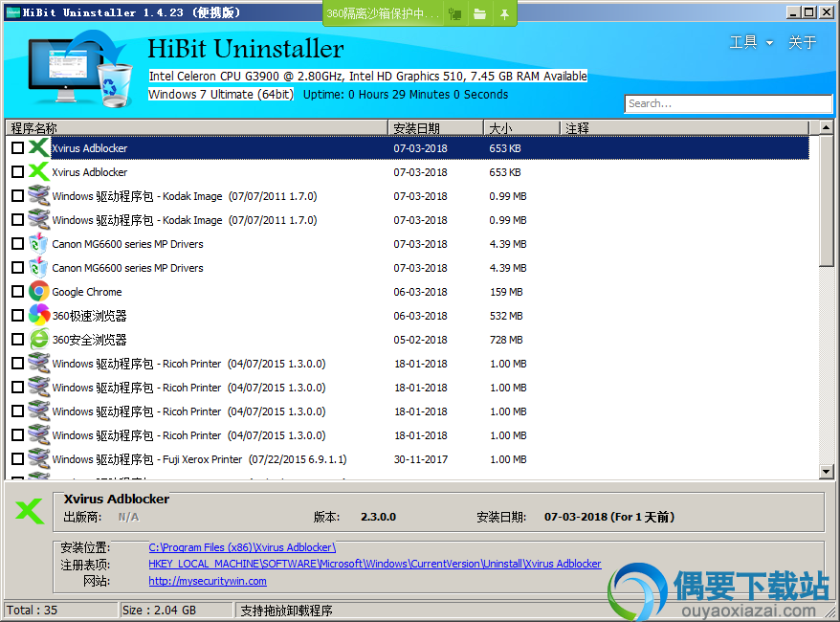
Task: Sort by the 安装日期 column header
Action: [x=435, y=128]
